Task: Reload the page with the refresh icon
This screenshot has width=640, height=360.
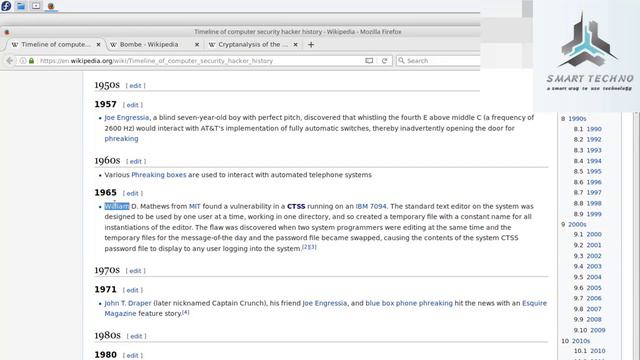Action: coord(384,60)
